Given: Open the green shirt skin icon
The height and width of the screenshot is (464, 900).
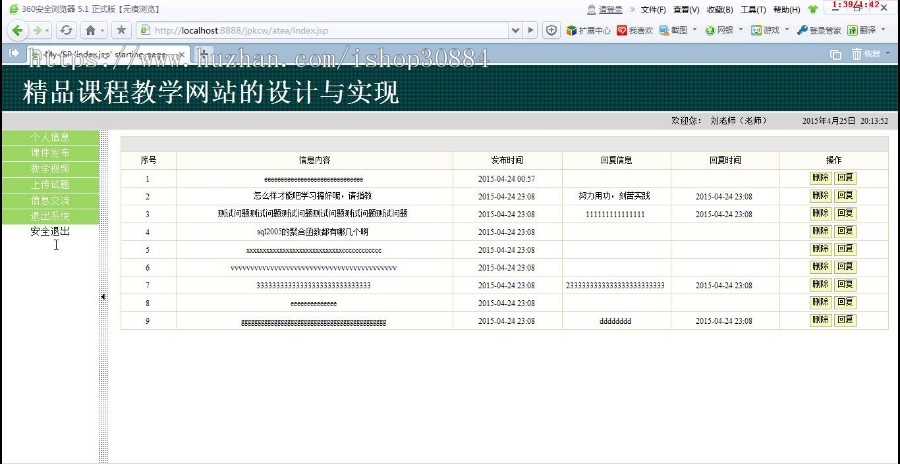Looking at the screenshot, I should (813, 9).
